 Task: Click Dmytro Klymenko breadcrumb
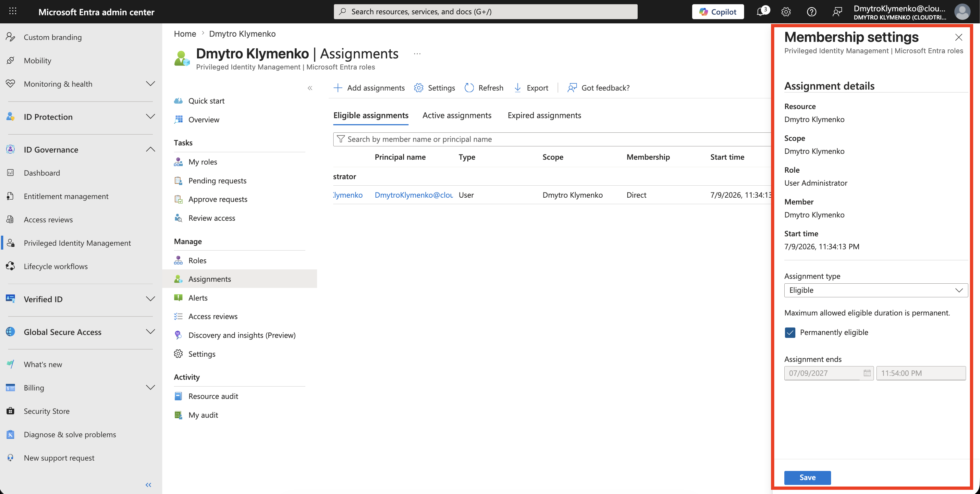242,34
